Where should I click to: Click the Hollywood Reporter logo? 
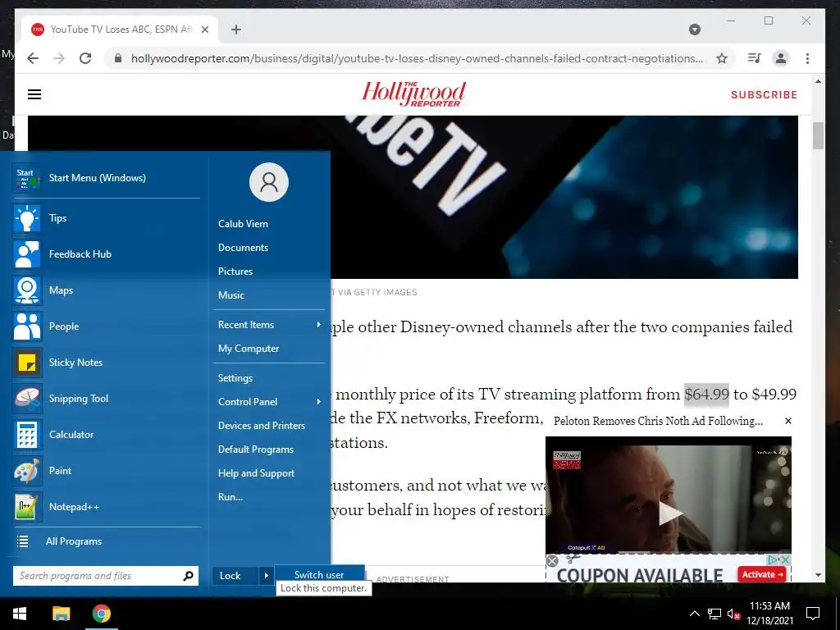413,94
